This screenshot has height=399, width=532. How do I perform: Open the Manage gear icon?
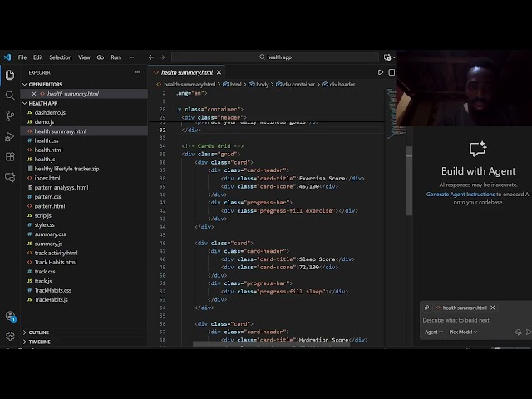click(10, 336)
